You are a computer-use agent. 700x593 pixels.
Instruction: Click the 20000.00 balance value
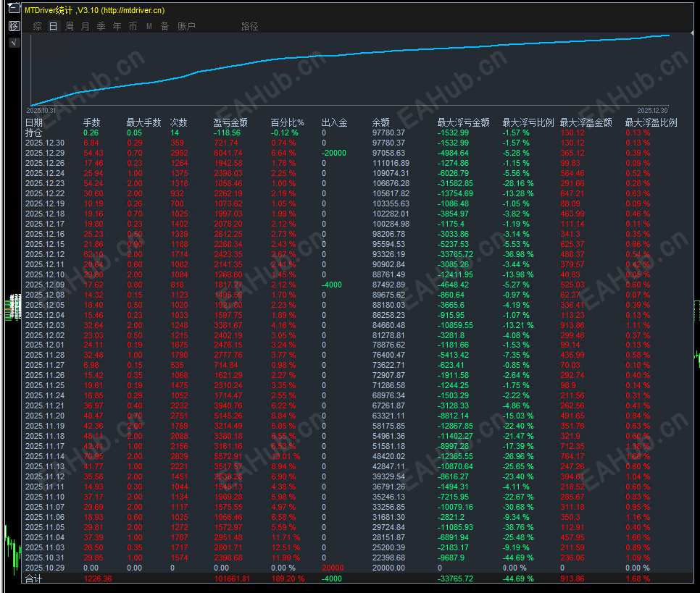click(389, 568)
